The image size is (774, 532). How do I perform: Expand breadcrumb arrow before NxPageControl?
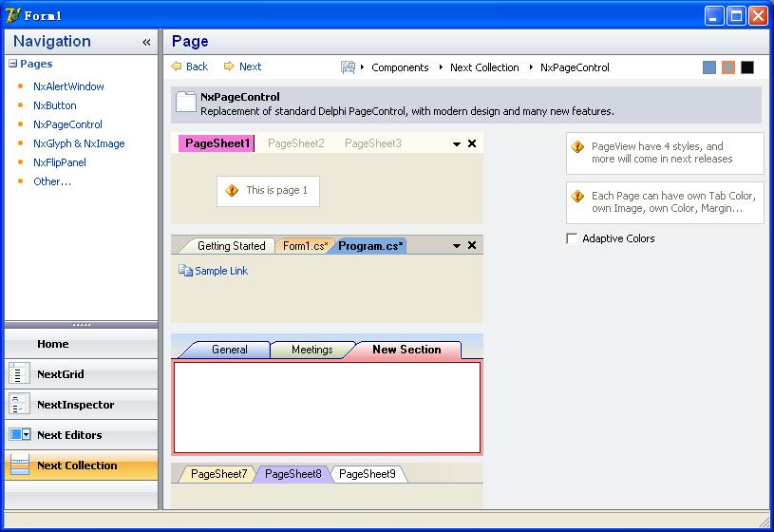(531, 66)
